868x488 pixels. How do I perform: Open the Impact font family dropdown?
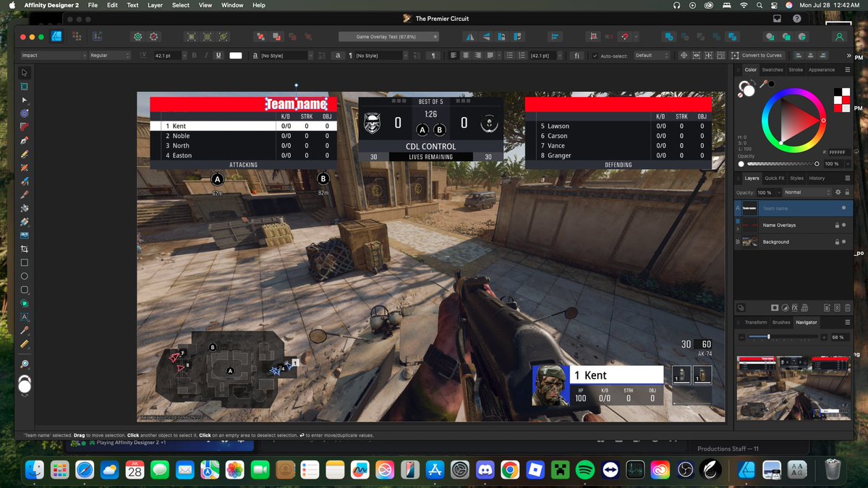pos(54,55)
